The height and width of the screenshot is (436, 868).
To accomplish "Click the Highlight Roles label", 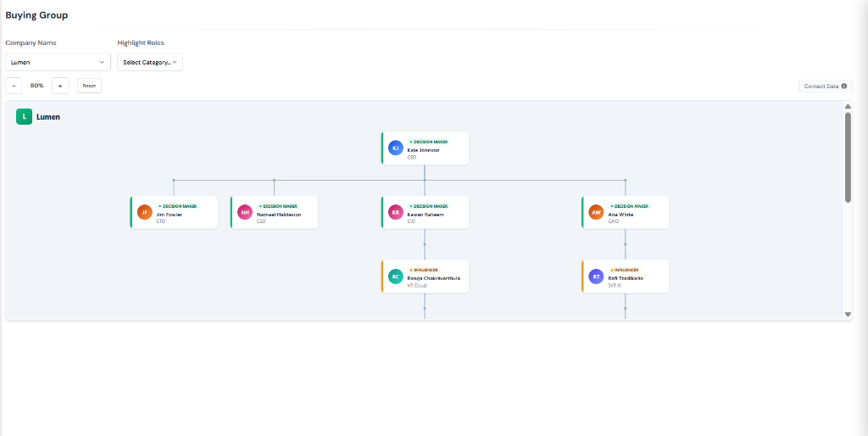I will pos(141,42).
